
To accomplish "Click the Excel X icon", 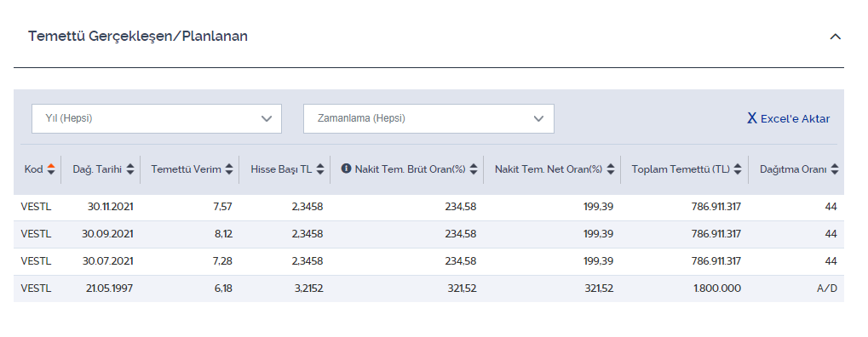I will click(x=752, y=118).
